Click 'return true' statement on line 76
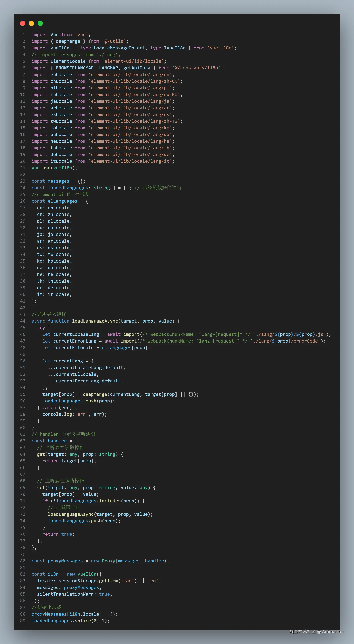The image size is (354, 644). pos(58,534)
